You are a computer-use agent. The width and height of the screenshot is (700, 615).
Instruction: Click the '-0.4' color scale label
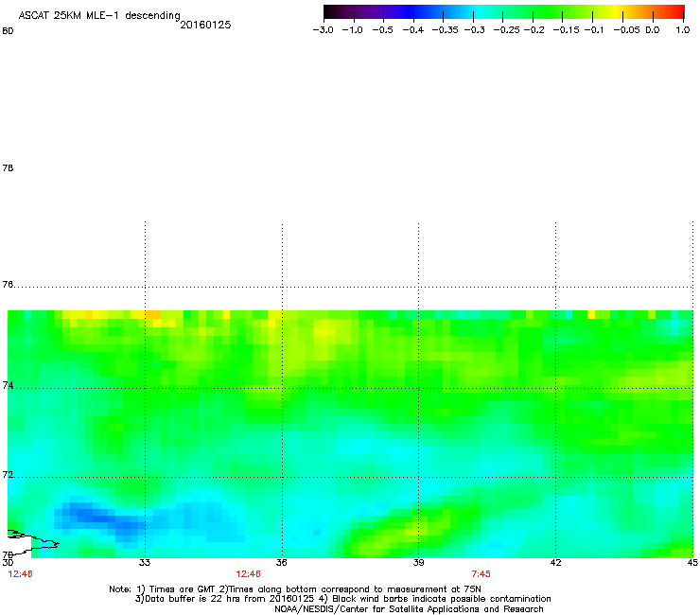413,30
